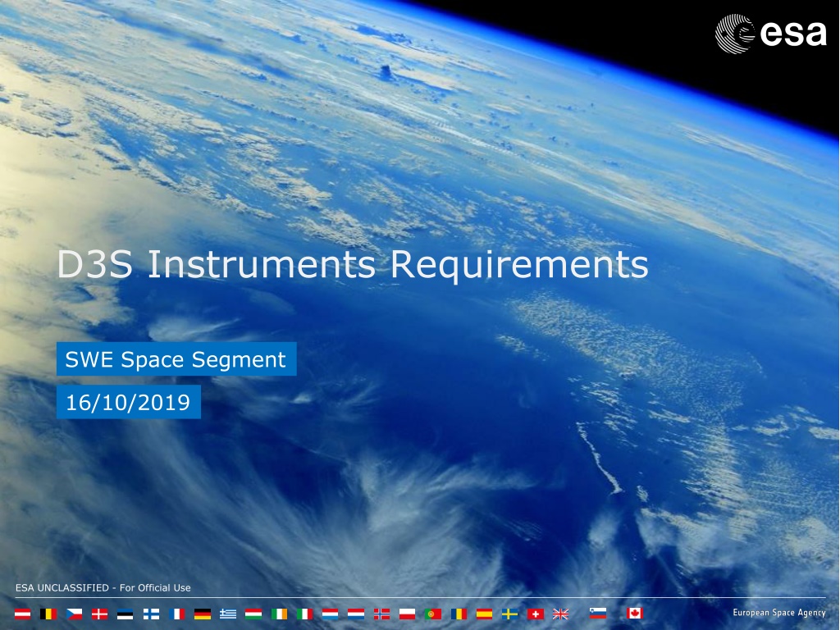Click the Hungarian flag icon
Image resolution: width=840 pixels, height=630 pixels.
point(253,614)
